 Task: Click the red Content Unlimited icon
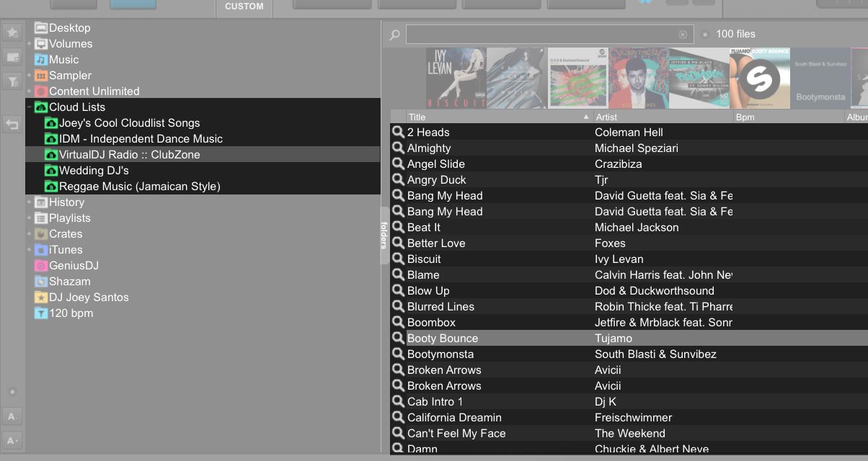[x=41, y=91]
